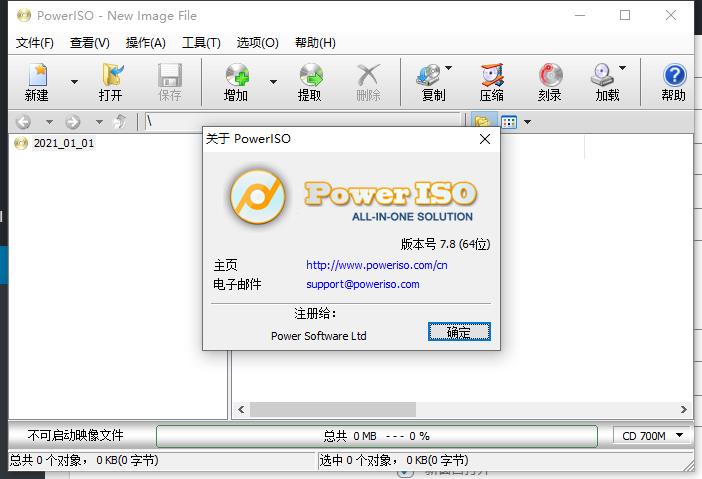Click the support@poweriso.com email link

362,284
